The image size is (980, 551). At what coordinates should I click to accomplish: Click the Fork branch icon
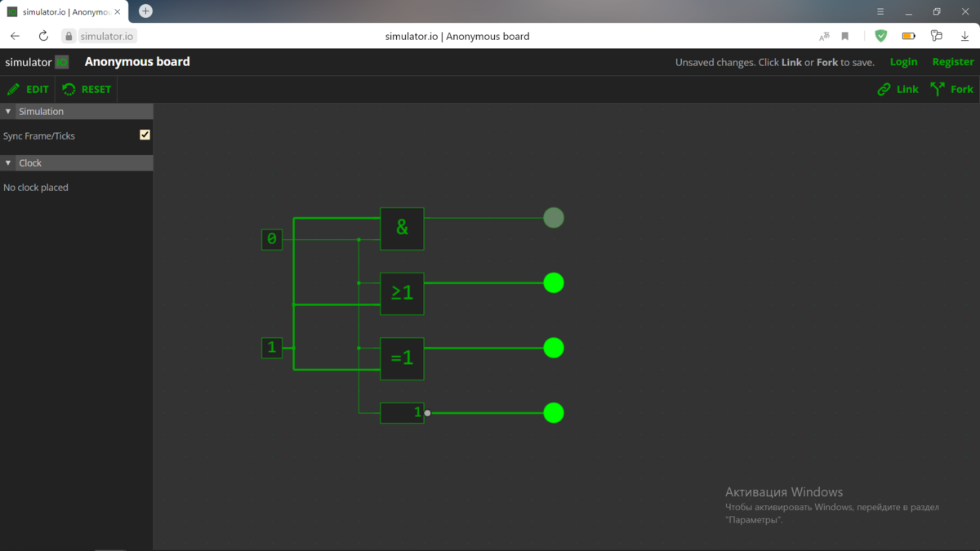click(x=938, y=89)
